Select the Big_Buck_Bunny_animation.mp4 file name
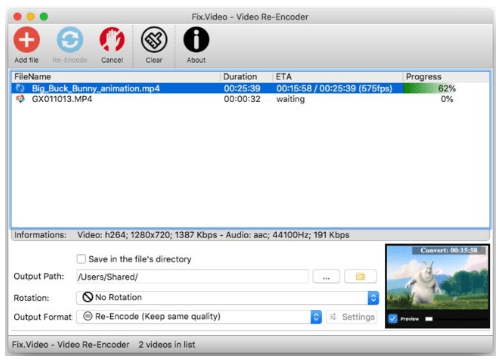 (96, 88)
